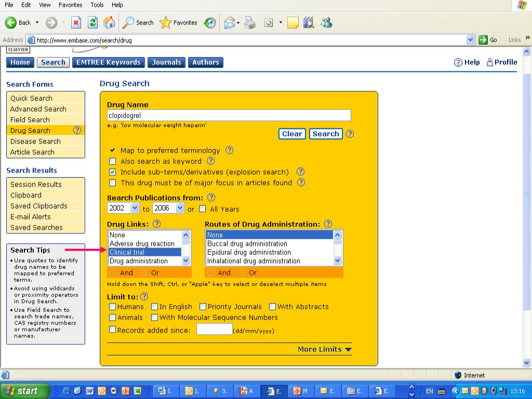Image resolution: width=532 pixels, height=399 pixels.
Task: Check the Priority Journals checkbox
Action: 203,307
